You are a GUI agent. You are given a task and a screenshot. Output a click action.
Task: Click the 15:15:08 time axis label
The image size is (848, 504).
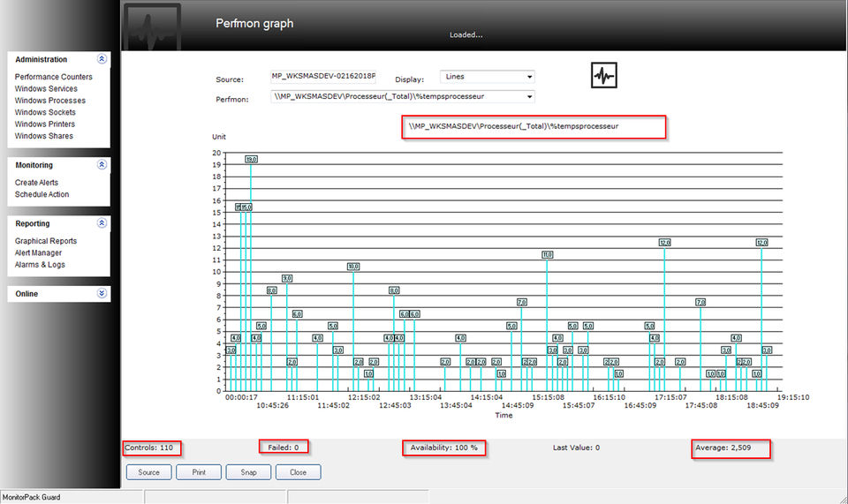click(x=548, y=397)
